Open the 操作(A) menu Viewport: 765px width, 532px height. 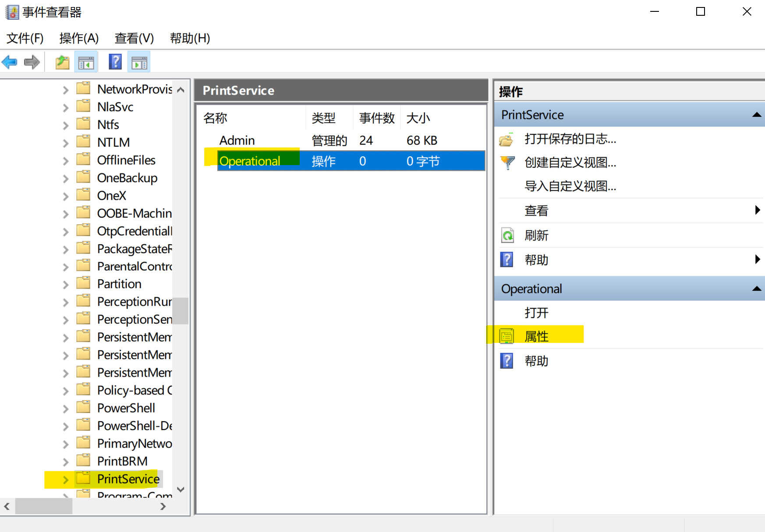point(79,39)
